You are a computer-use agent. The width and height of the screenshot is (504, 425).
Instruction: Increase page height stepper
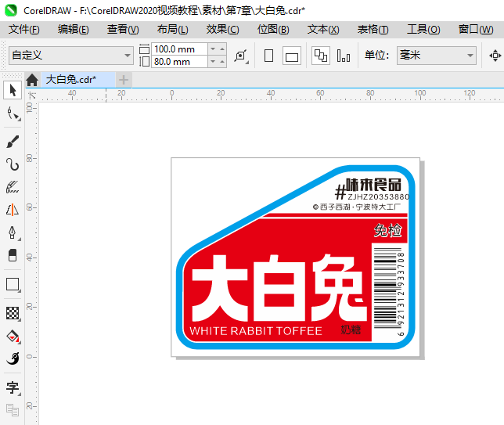tap(222, 61)
